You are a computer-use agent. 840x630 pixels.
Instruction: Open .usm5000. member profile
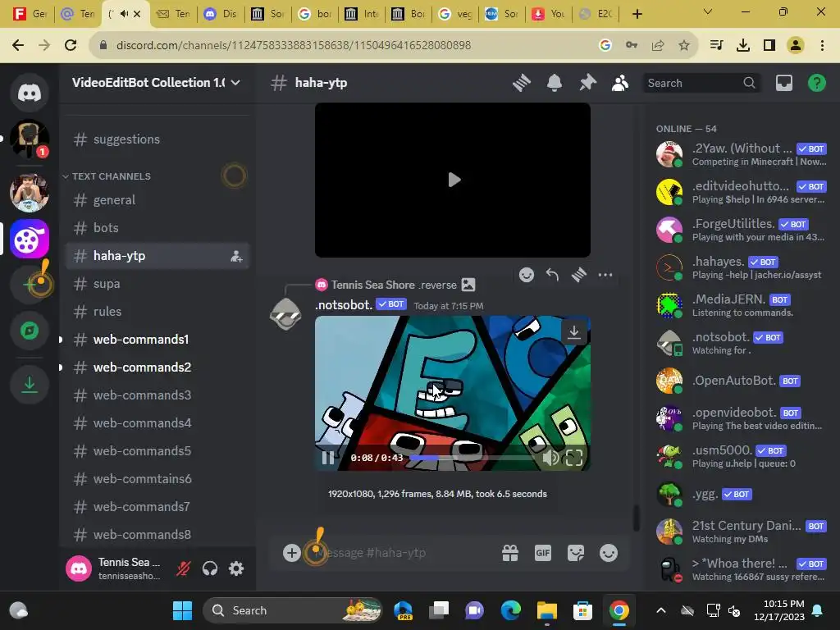pyautogui.click(x=742, y=456)
